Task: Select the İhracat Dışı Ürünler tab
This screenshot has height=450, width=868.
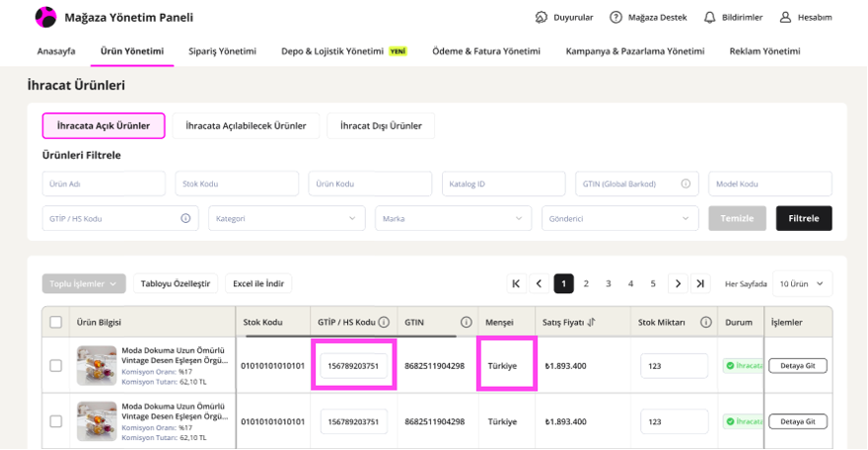Action: tap(381, 125)
